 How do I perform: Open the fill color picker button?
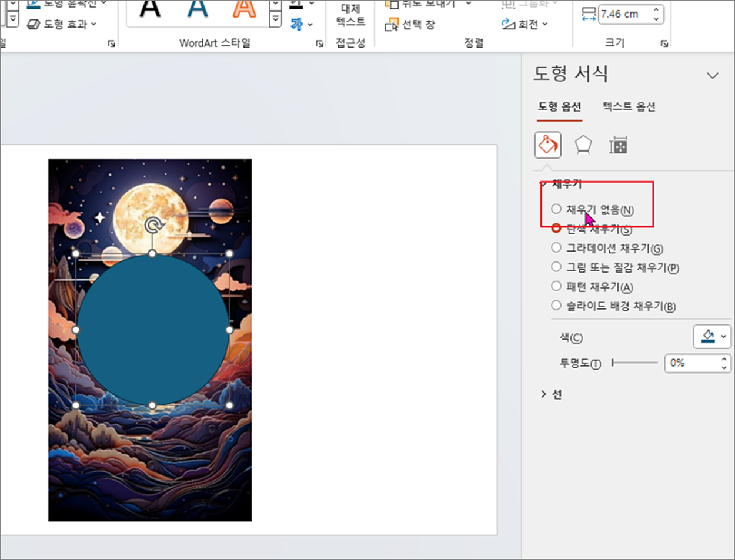(712, 337)
